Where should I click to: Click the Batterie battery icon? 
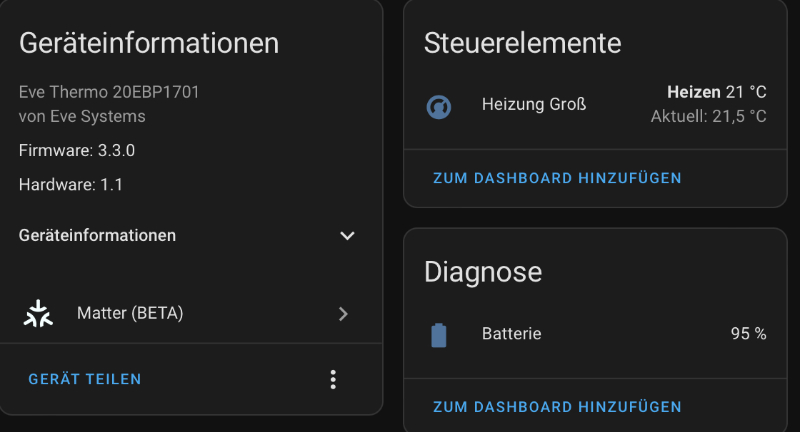click(x=439, y=334)
